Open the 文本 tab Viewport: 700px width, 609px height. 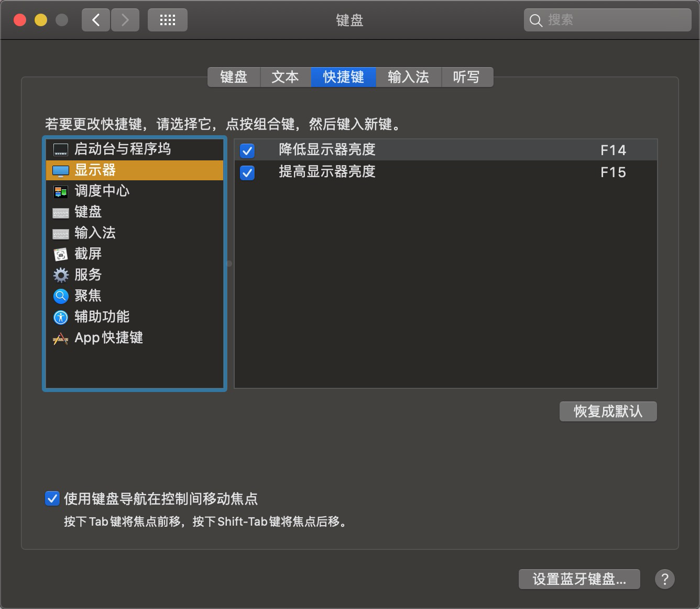coord(285,77)
